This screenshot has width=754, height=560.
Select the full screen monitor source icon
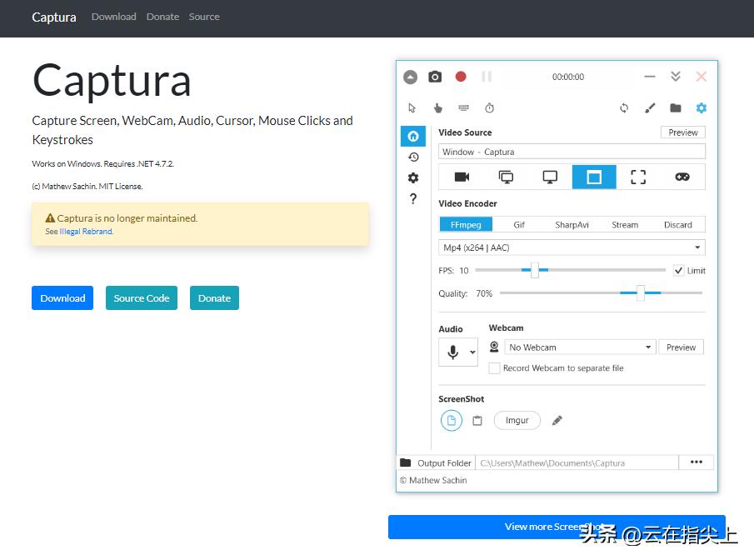click(550, 177)
